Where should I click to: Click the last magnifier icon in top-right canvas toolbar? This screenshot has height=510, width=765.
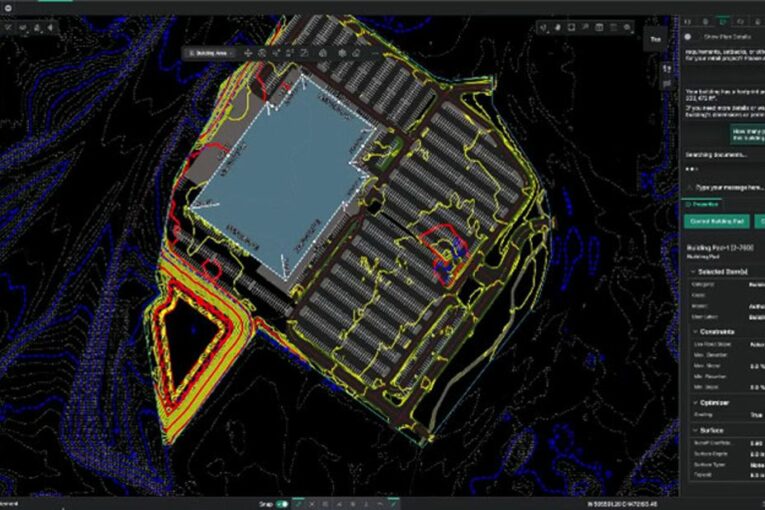point(627,27)
